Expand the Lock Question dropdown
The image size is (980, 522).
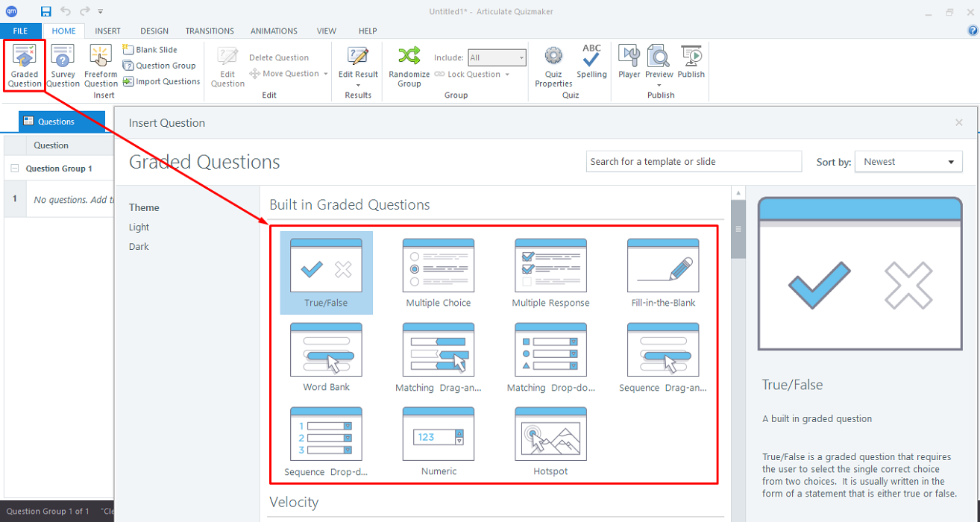pos(507,75)
